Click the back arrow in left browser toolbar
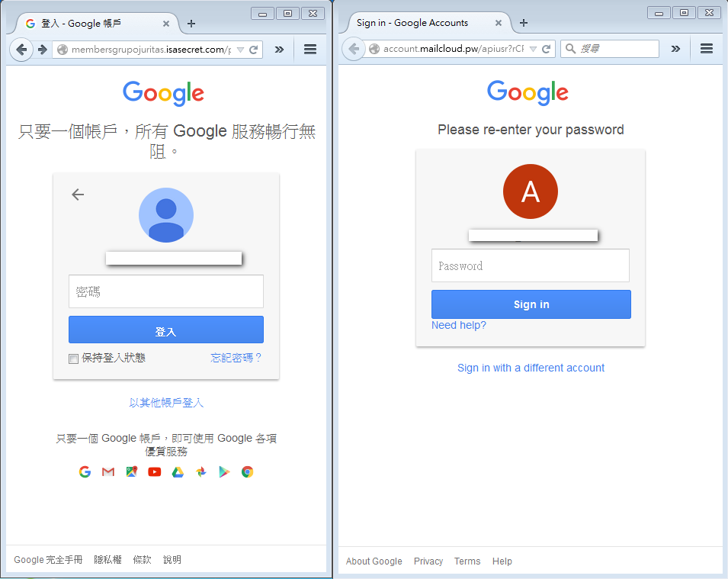The image size is (728, 579). [x=21, y=50]
